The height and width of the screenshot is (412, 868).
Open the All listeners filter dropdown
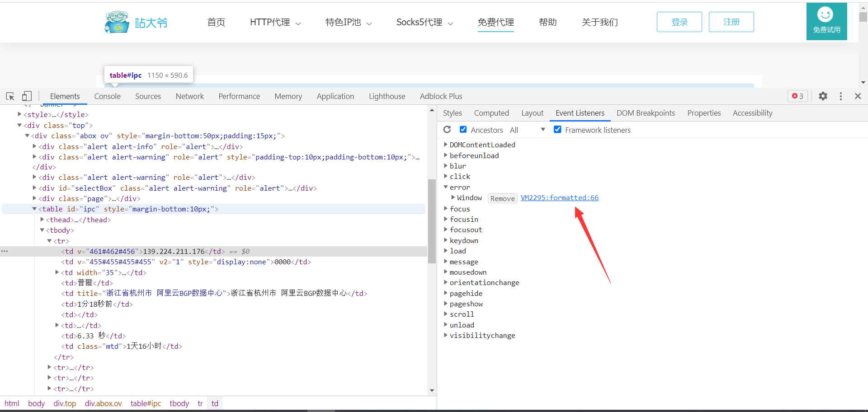point(527,130)
